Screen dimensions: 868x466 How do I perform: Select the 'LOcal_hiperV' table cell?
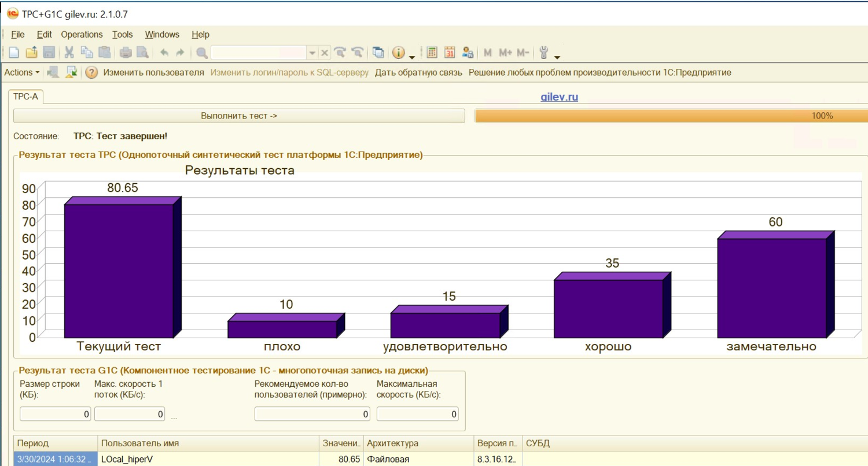click(x=208, y=459)
